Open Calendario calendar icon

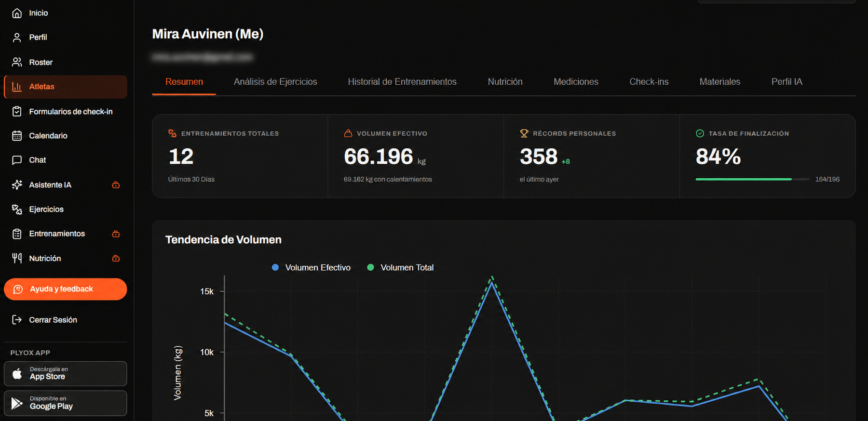tap(17, 136)
